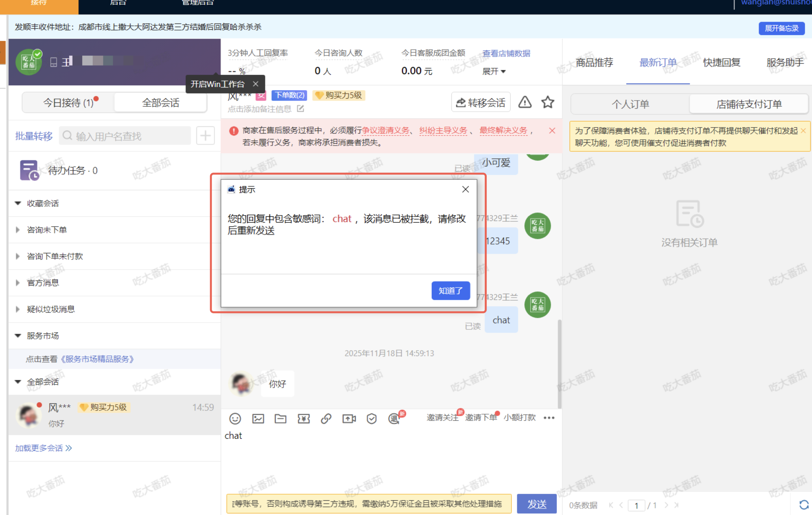
Task: Click the 风*** customer avatar in conversation list
Action: (x=29, y=415)
